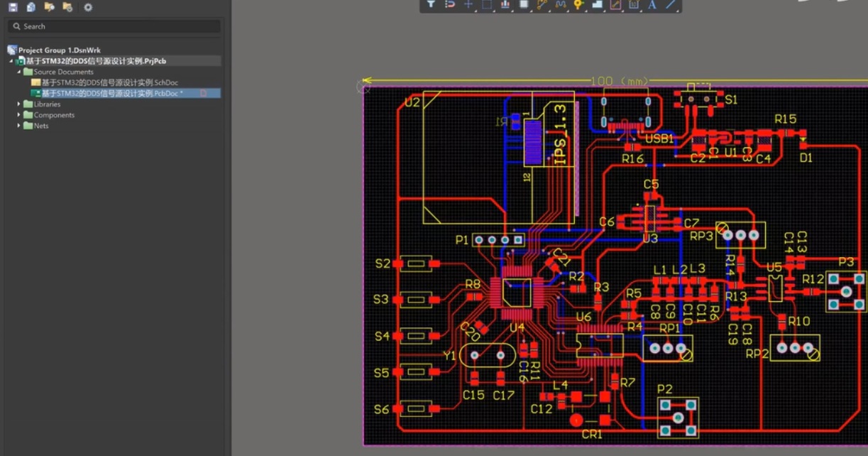Click the save icon in Projects panel

click(13, 7)
